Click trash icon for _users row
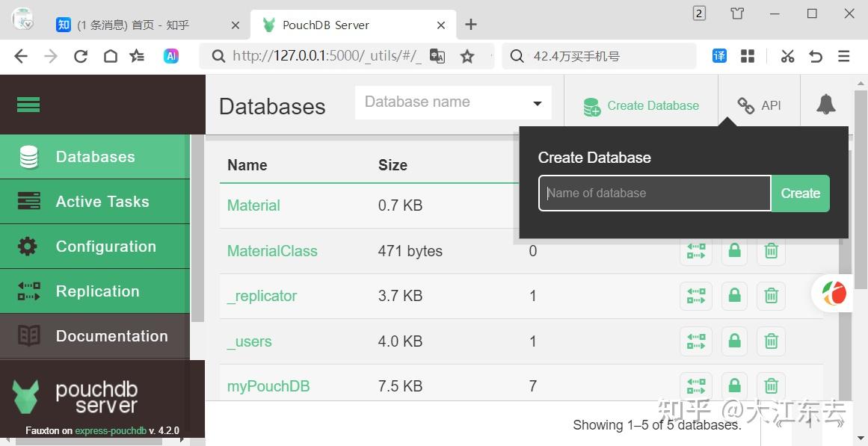This screenshot has height=446, width=868. (x=771, y=341)
